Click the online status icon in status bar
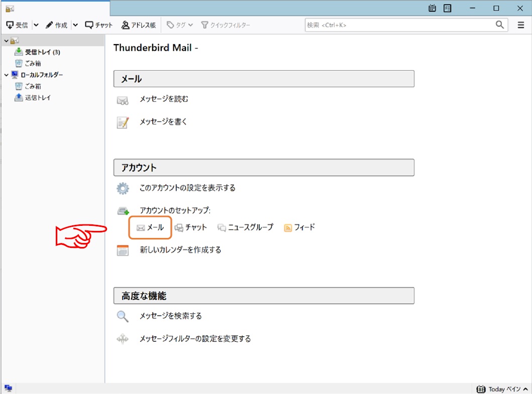Screen dimensions: 532x394 pos(8,388)
